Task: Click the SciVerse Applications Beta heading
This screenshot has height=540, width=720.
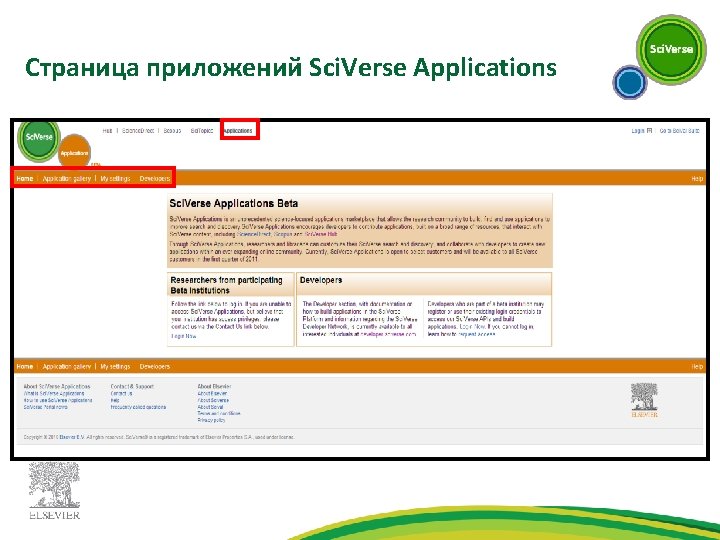Action: 233,203
